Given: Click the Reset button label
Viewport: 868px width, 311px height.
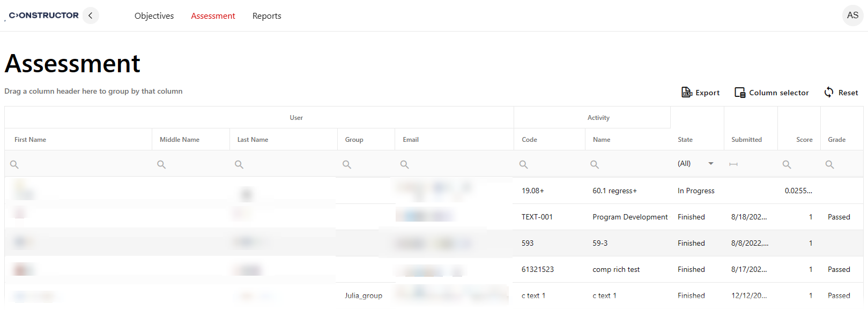Looking at the screenshot, I should pyautogui.click(x=848, y=93).
